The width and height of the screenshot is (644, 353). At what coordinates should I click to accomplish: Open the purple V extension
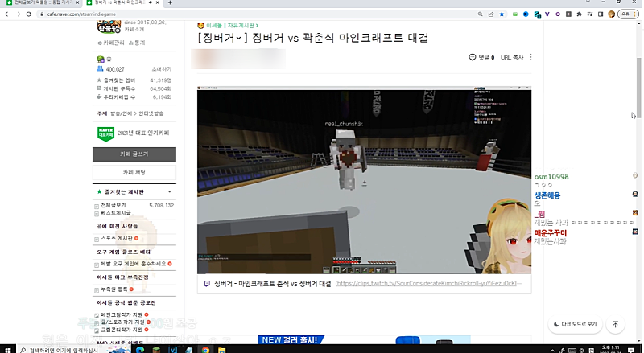(x=547, y=14)
